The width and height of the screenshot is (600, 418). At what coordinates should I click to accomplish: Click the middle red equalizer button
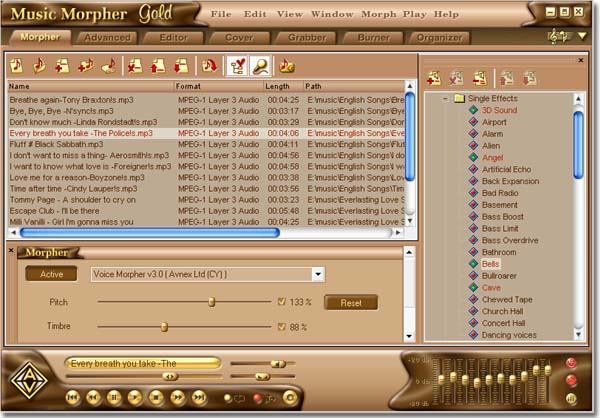[x=571, y=380]
